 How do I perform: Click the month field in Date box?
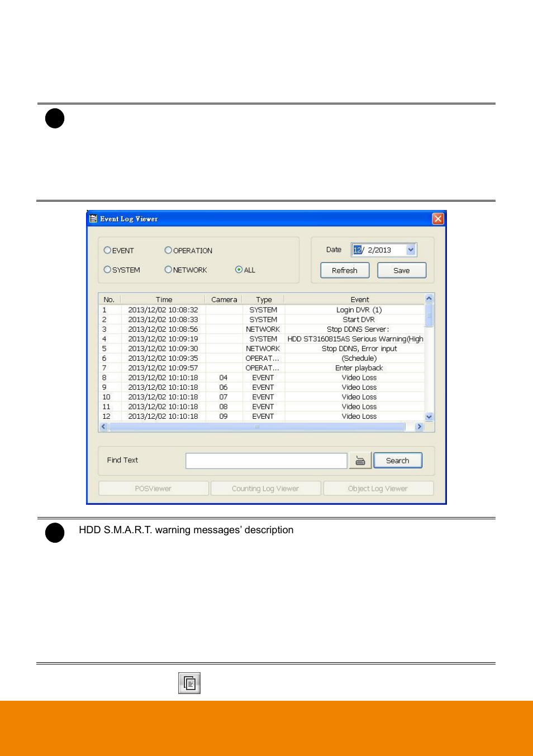point(358,250)
